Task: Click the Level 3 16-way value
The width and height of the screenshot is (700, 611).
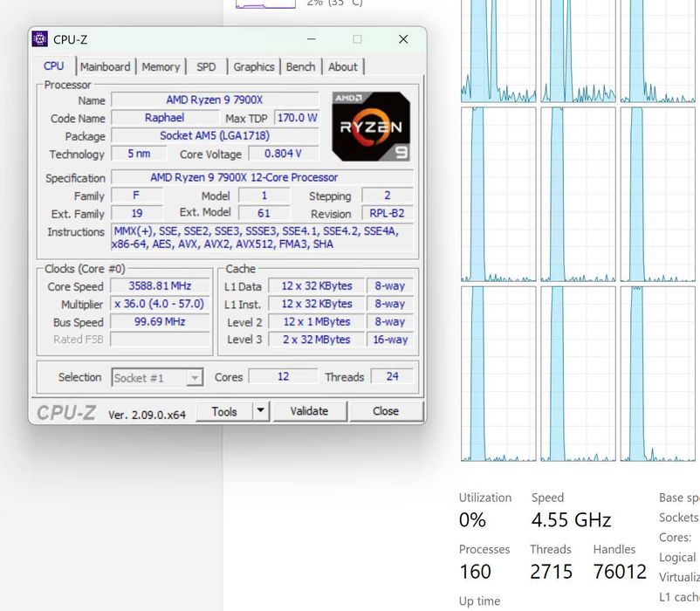Action: (390, 340)
